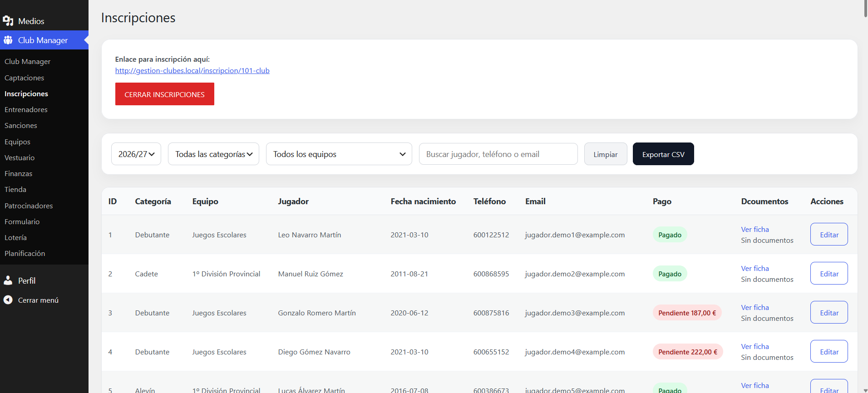868x393 pixels.
Task: Click the CERRAR INSCRIPCIONES button
Action: (x=165, y=94)
